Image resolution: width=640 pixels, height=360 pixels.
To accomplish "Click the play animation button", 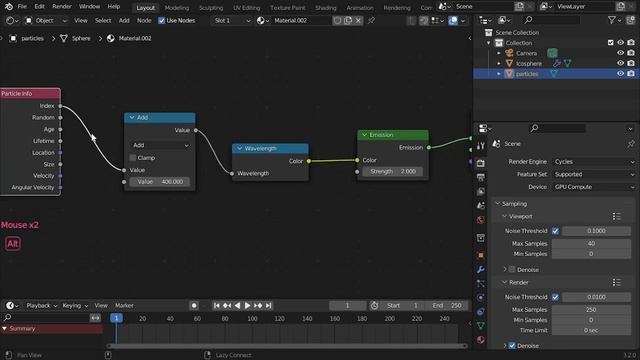I will coord(247,305).
